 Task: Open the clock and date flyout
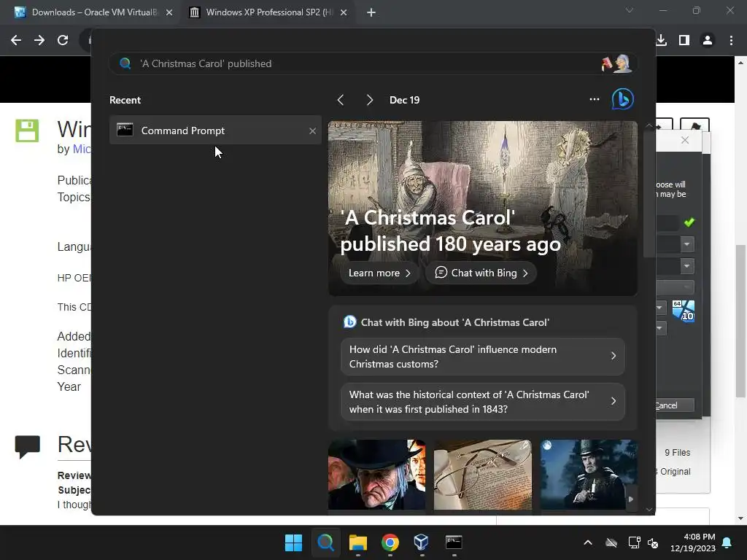[693, 542]
